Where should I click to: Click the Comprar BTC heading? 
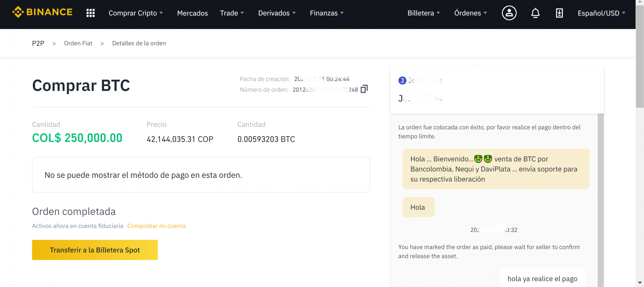[81, 86]
